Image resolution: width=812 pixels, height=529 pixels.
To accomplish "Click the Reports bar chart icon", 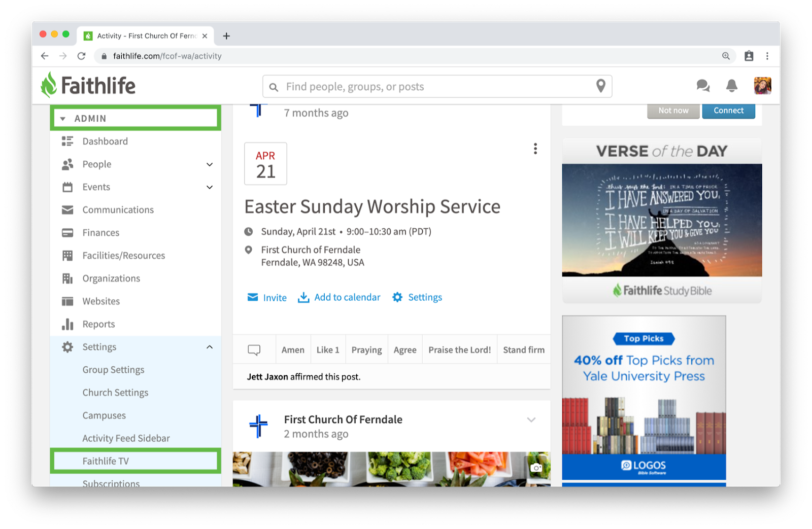I will [67, 324].
